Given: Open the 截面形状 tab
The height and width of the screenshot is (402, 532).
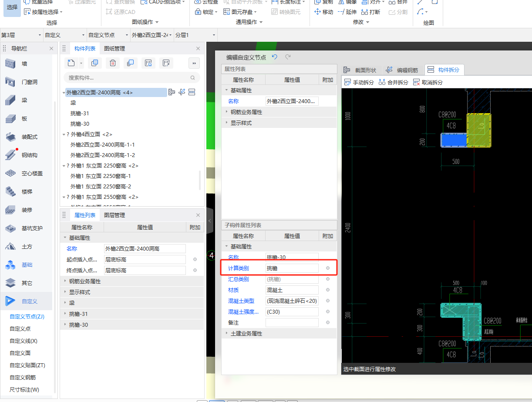Looking at the screenshot, I should [360, 70].
